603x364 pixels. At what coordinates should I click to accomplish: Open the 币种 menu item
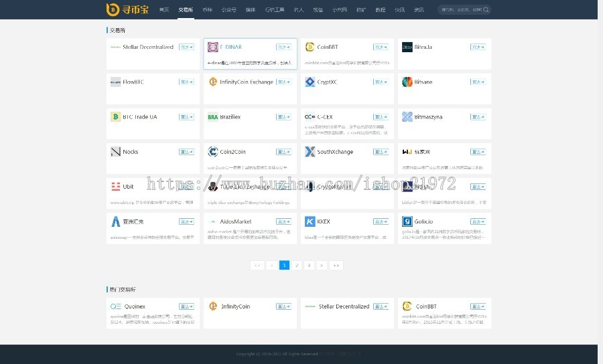click(207, 9)
